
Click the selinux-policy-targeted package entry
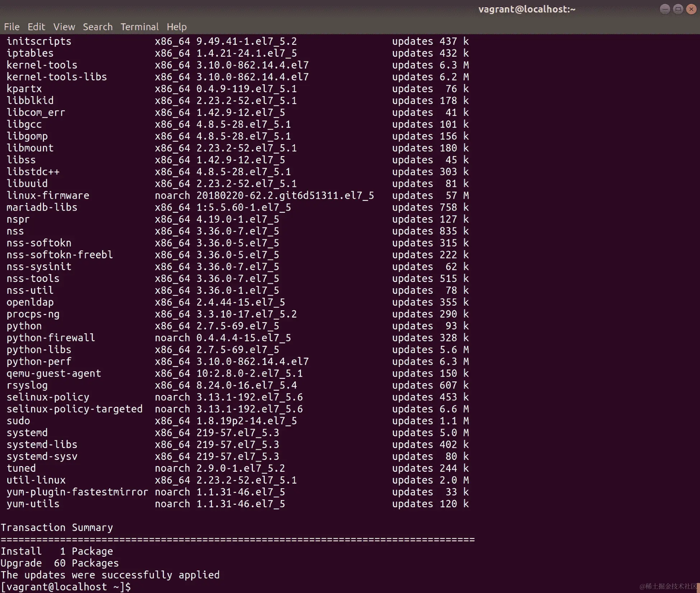tap(74, 409)
